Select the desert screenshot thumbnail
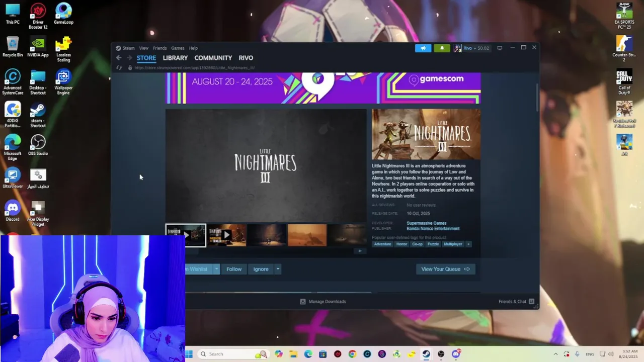The width and height of the screenshot is (644, 362). (307, 235)
